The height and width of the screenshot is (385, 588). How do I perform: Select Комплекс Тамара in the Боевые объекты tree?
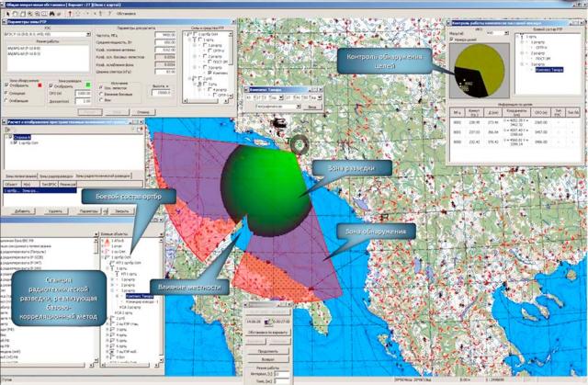pyautogui.click(x=140, y=296)
